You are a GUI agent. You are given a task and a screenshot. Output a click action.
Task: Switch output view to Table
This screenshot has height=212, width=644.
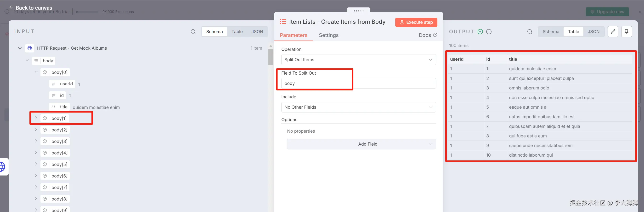[573, 32]
